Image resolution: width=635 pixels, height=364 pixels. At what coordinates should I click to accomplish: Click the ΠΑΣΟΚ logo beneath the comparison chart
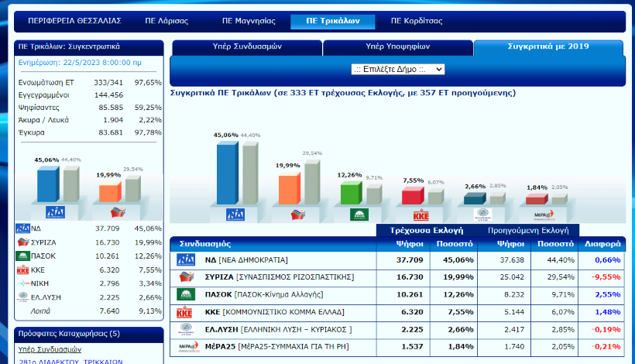coord(359,215)
